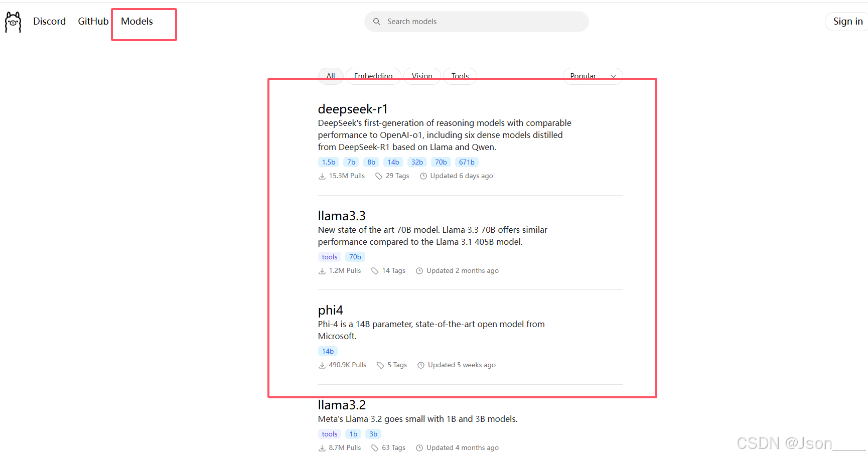Click the 'Updated 6 days ago' text
Screen dimensions: 868x458
462,176
